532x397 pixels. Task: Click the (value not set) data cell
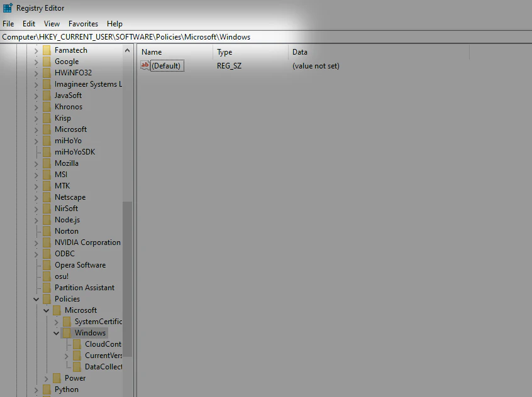[316, 66]
